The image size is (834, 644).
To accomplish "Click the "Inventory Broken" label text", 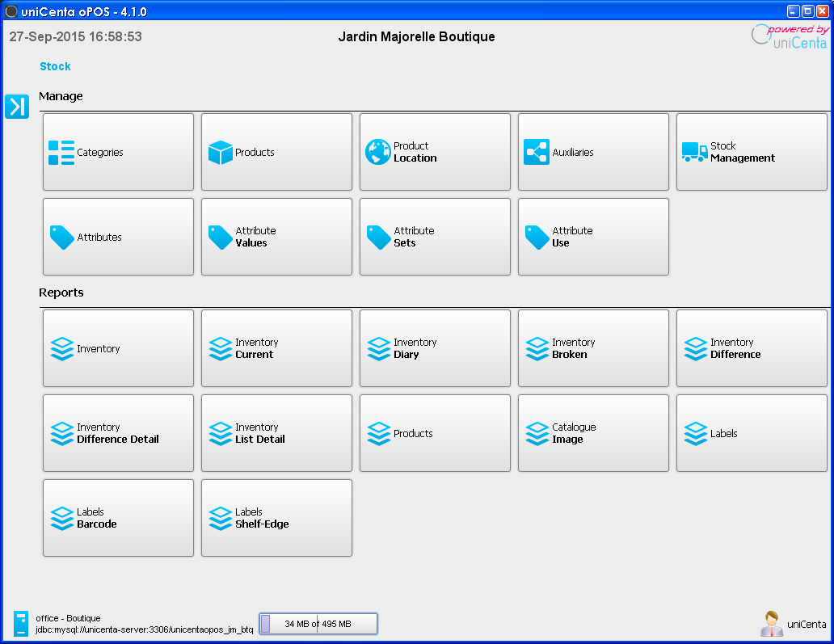I will (574, 349).
